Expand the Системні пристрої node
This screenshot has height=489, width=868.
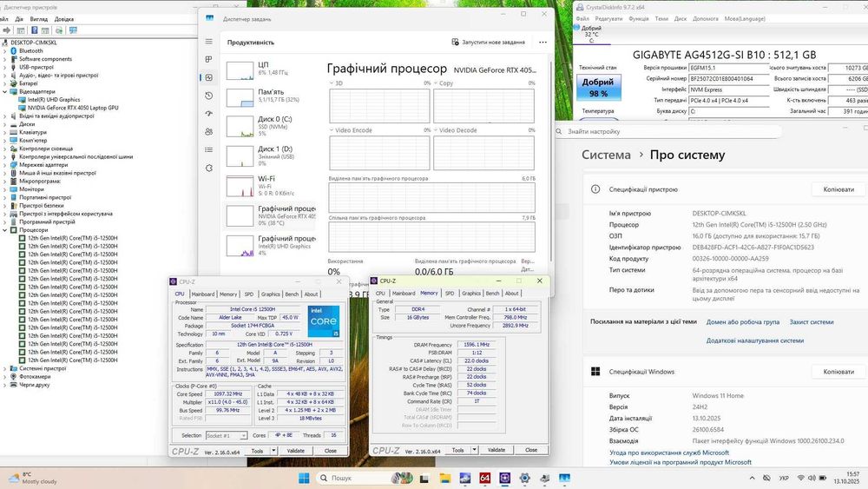point(5,368)
